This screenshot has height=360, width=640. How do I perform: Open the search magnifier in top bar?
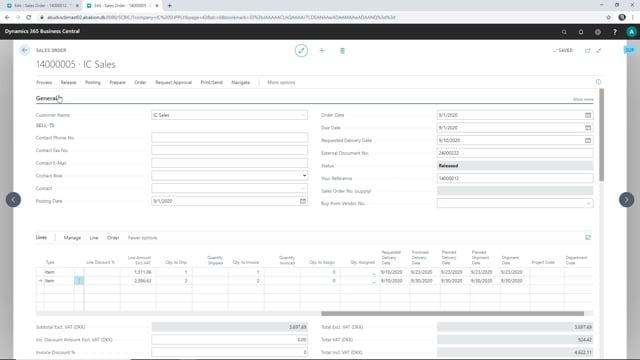pos(564,32)
